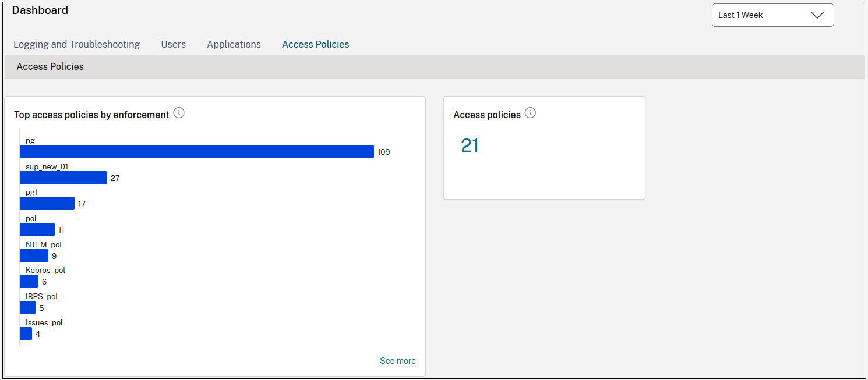
Task: Click the chevron arrow in time dropdown
Action: click(x=817, y=15)
